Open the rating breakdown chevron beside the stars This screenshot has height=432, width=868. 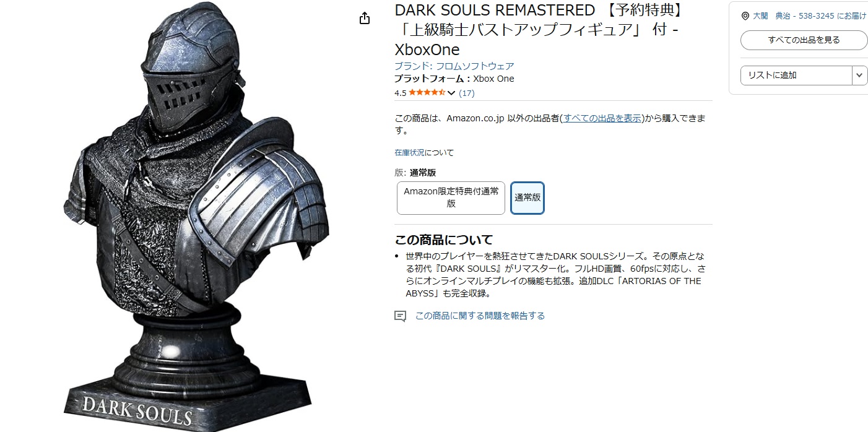click(x=451, y=93)
